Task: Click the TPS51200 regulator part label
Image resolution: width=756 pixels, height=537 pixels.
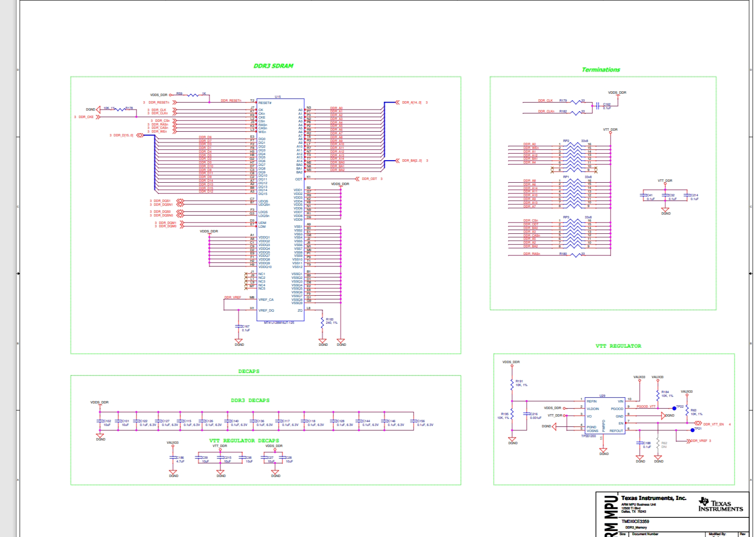Action: [x=589, y=436]
